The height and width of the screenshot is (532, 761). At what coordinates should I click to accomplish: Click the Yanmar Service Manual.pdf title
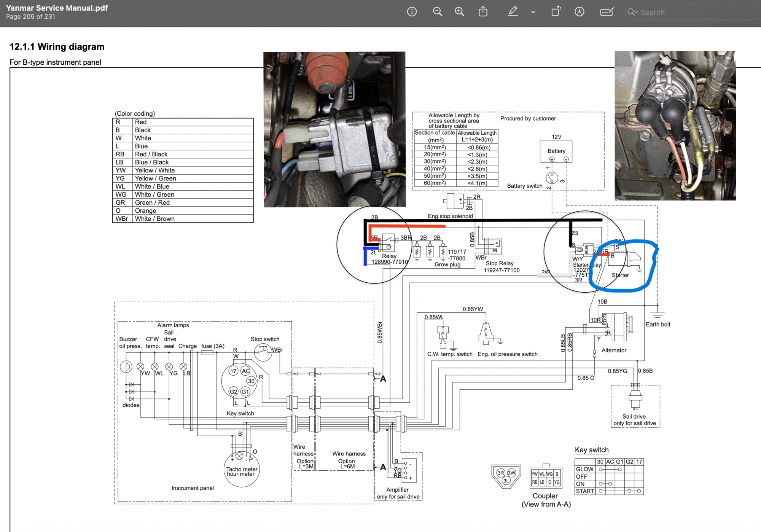click(57, 8)
